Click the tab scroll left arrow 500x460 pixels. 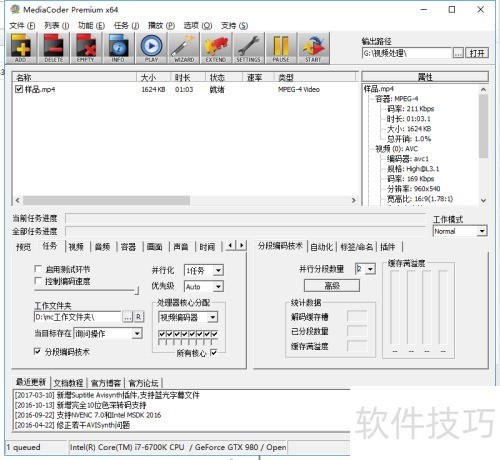pyautogui.click(x=230, y=246)
